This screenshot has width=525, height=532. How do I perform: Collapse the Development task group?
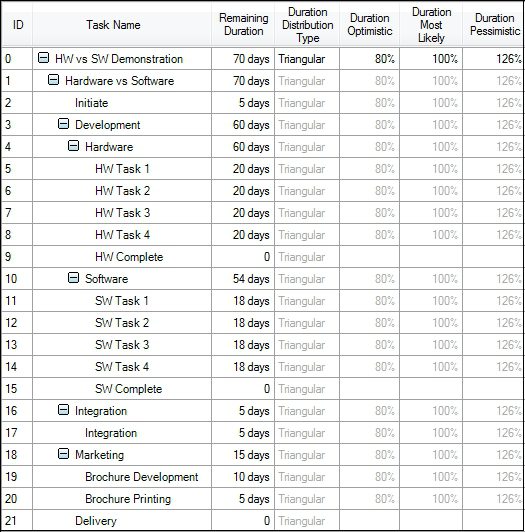pyautogui.click(x=63, y=124)
